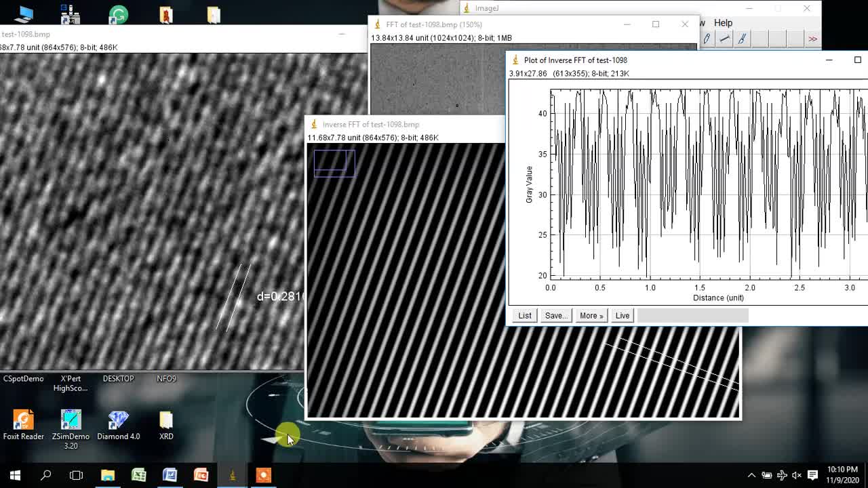
Task: Maximize the Plot of Inverse FFT window
Action: point(857,60)
